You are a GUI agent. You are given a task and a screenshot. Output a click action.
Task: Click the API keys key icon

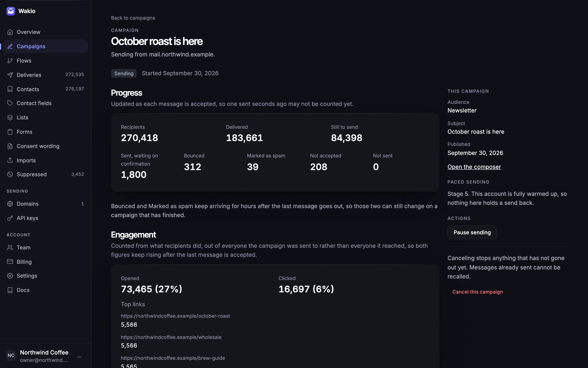click(x=10, y=218)
